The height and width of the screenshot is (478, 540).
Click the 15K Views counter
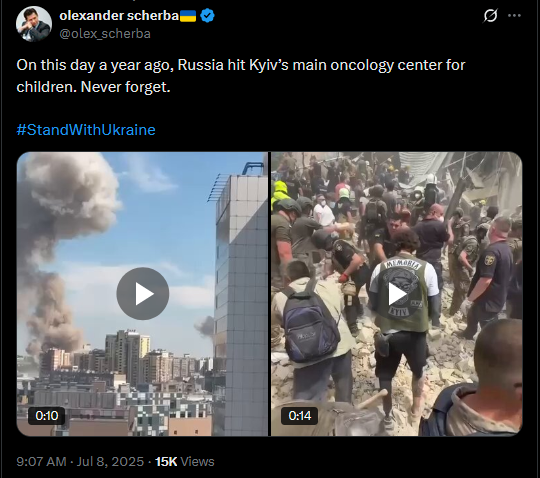pos(185,461)
